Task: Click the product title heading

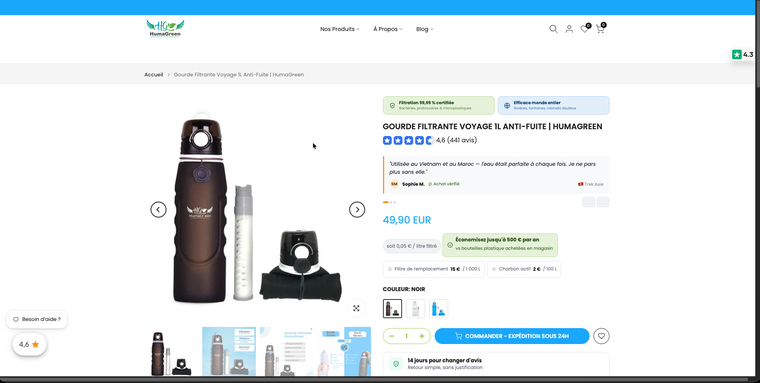Action: [492, 127]
